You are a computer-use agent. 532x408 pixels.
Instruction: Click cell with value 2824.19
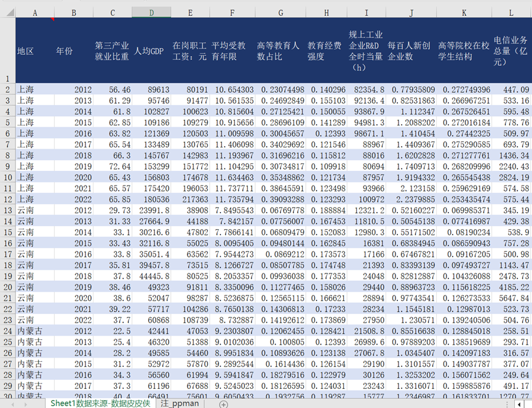[511, 177]
